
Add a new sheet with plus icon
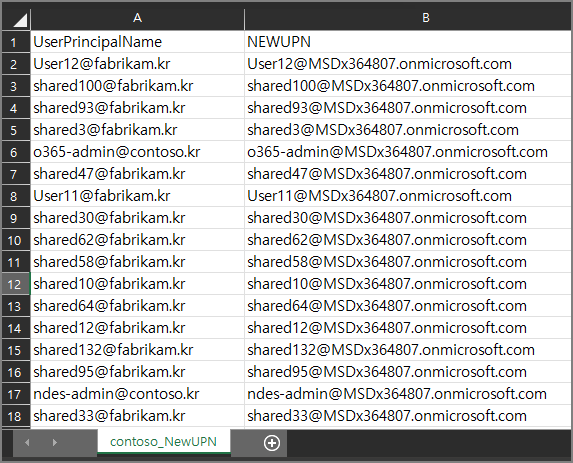pos(272,443)
